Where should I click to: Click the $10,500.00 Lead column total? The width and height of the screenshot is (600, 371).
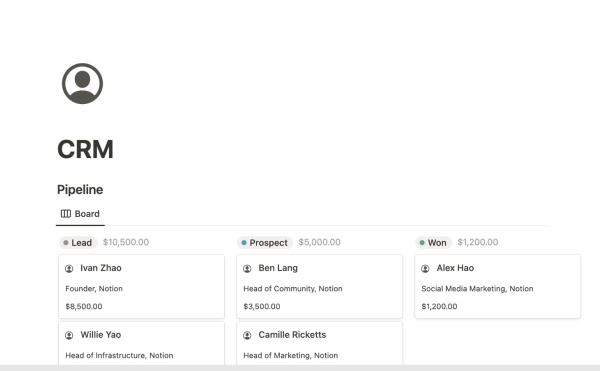click(x=126, y=242)
